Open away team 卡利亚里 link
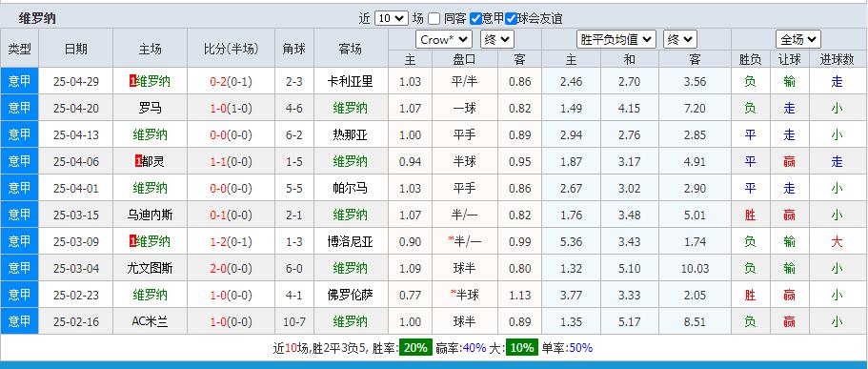 (351, 81)
